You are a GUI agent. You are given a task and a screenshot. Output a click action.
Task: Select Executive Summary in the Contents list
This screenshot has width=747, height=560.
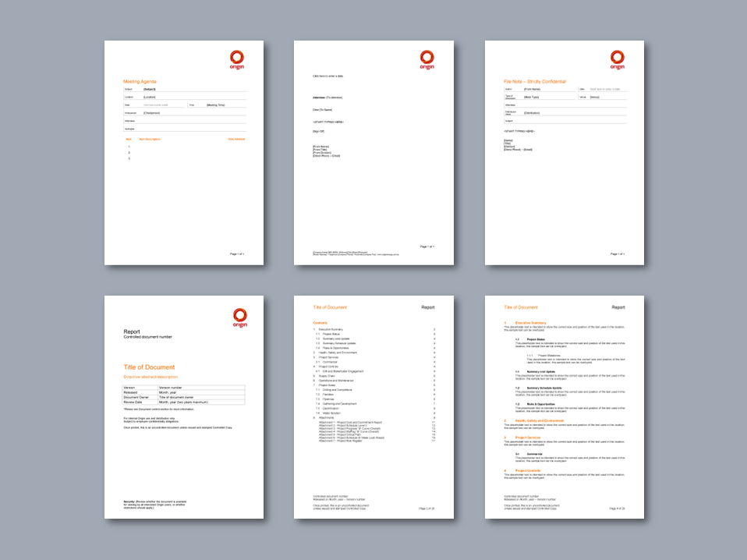[x=331, y=329]
